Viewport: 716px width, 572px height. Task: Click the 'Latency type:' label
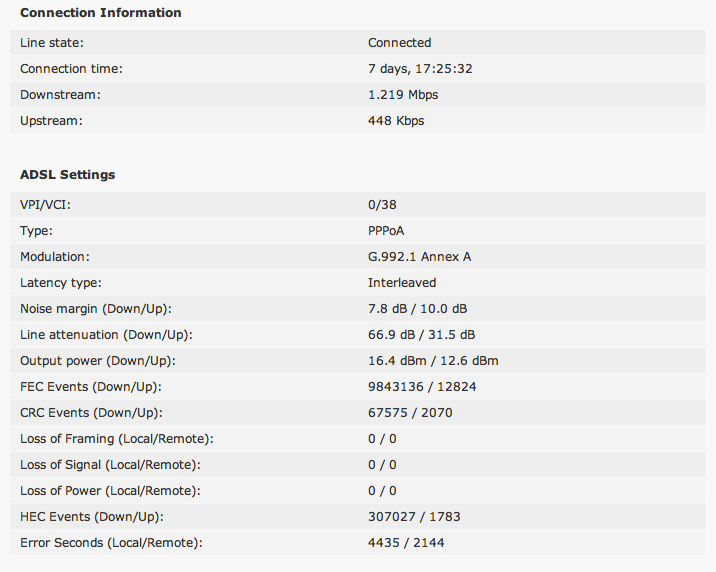(x=61, y=283)
